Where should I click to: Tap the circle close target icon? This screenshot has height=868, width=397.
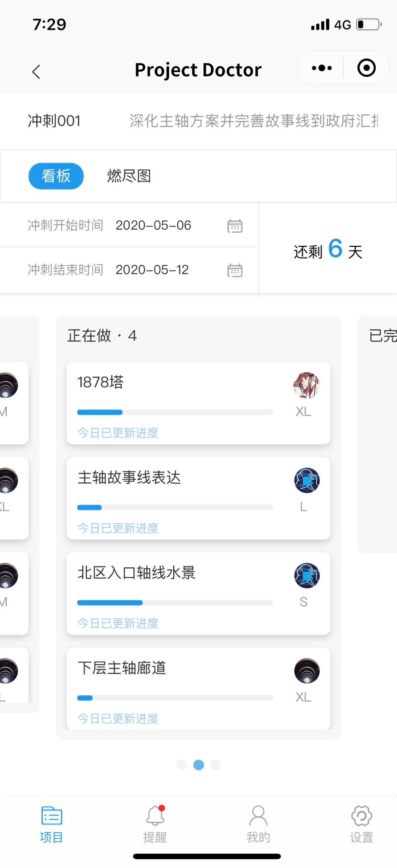366,68
